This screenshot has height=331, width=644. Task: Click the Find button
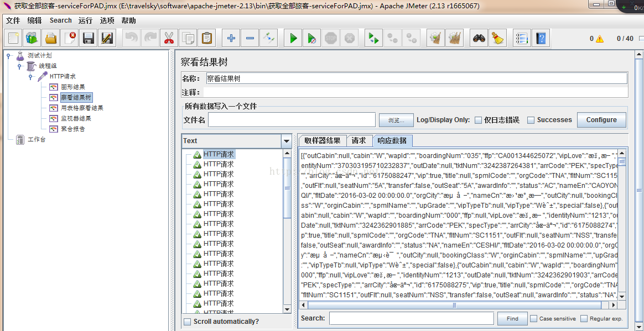[512, 319]
